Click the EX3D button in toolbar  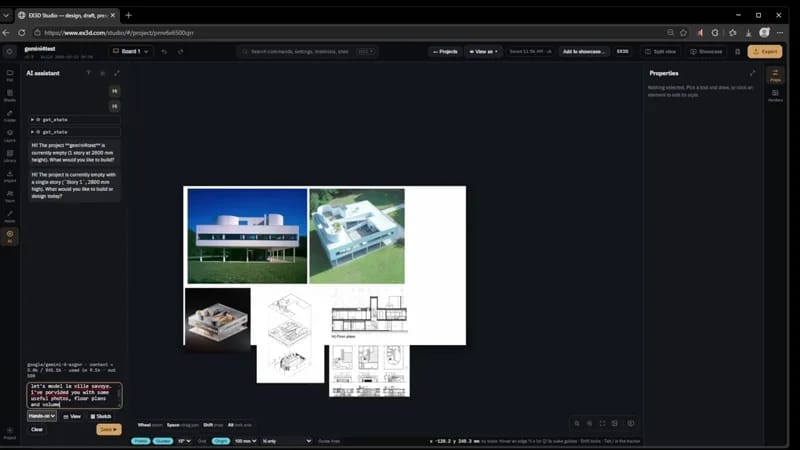click(622, 52)
